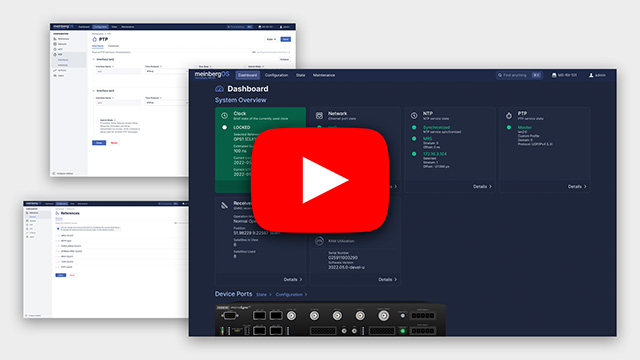Click the NTP card icon
Screen dimensions: 640x360
tap(414, 116)
